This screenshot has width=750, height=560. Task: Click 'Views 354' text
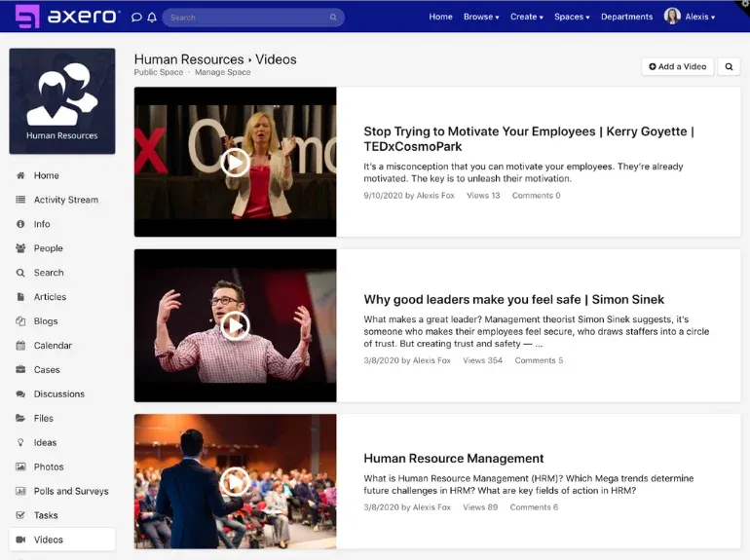482,360
